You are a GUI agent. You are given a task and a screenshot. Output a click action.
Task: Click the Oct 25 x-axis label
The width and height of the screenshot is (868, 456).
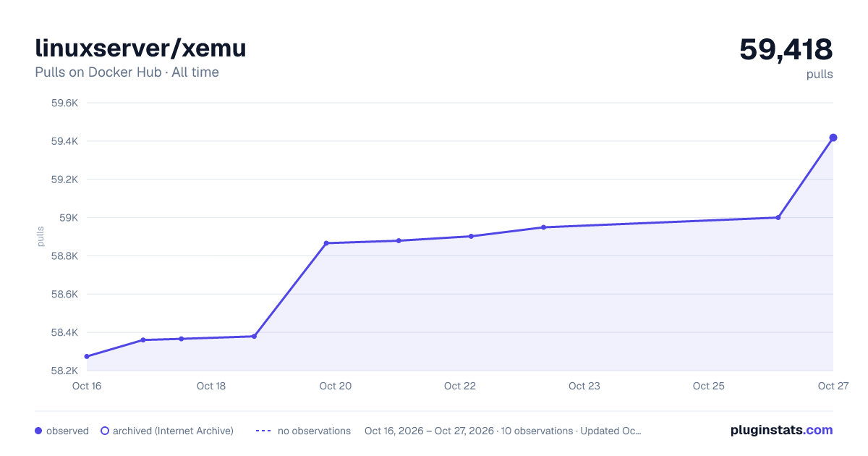(x=709, y=386)
